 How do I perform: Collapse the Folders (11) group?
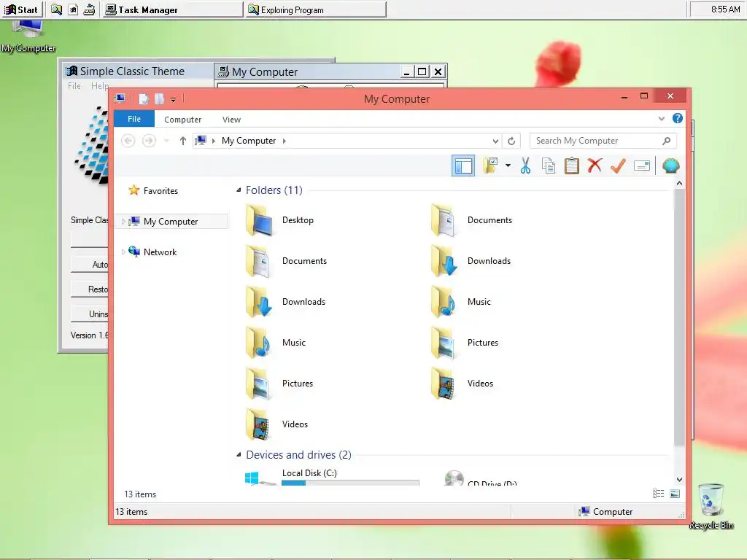pos(239,190)
